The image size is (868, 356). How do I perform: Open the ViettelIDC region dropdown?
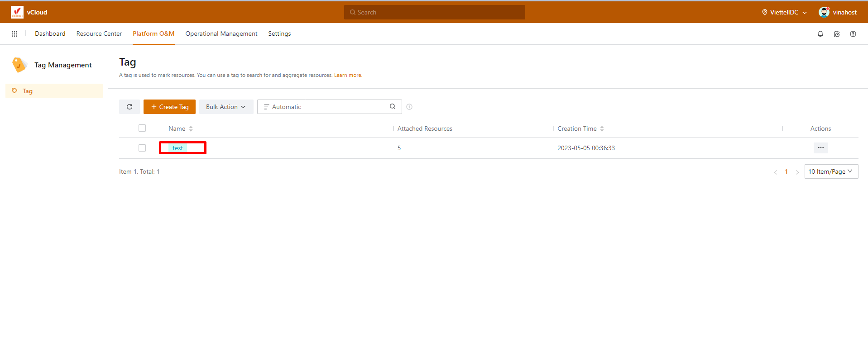[784, 12]
